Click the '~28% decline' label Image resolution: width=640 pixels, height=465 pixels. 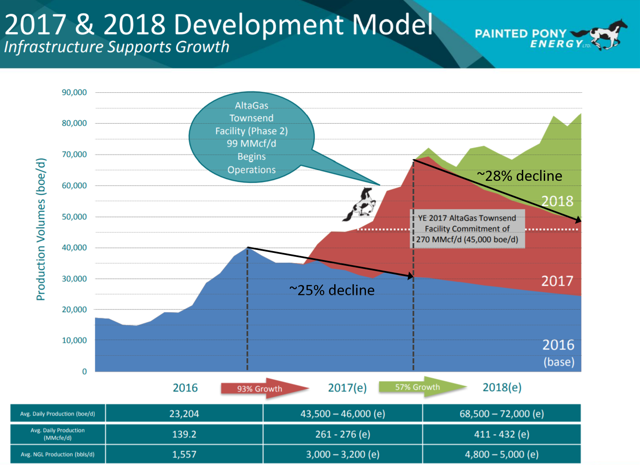point(520,176)
